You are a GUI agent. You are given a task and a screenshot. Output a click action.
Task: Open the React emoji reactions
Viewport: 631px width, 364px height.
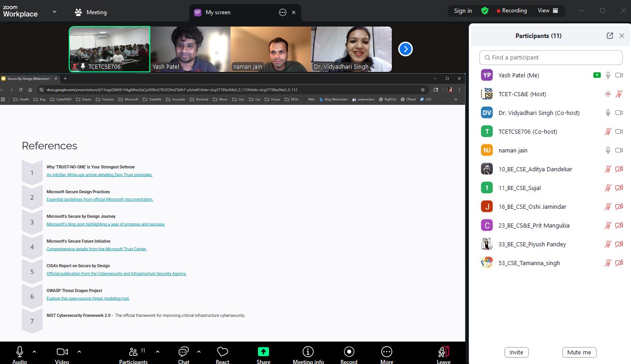223,352
